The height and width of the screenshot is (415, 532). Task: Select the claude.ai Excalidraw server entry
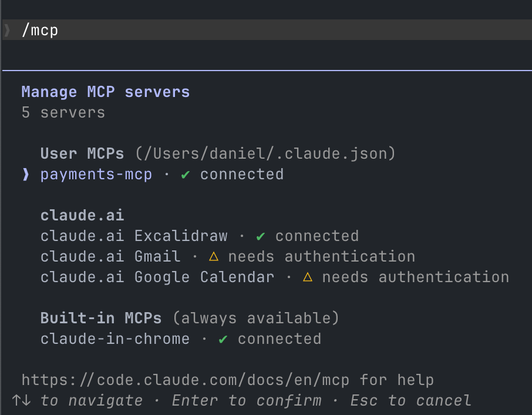click(134, 236)
